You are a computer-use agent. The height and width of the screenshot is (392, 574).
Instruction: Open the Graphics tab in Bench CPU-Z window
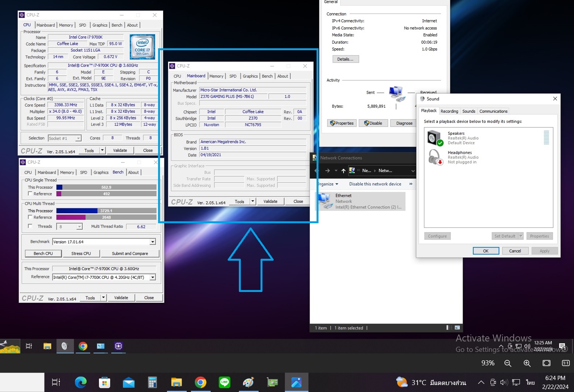tap(101, 173)
